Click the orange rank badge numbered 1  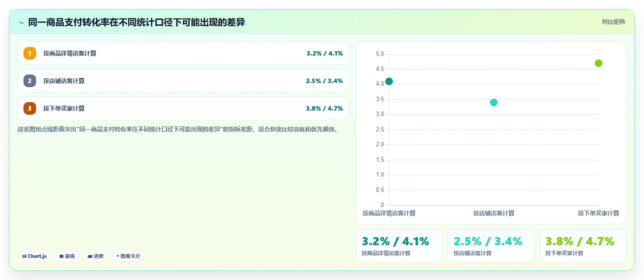(x=30, y=53)
